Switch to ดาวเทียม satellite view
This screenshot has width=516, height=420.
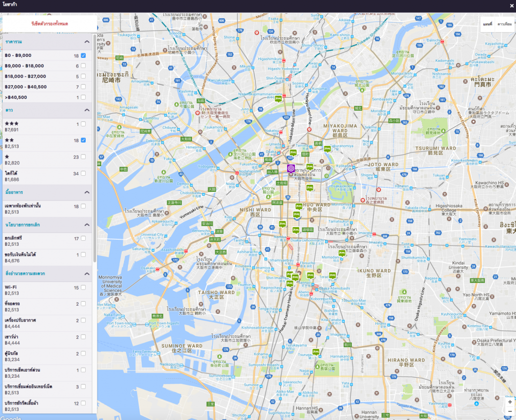tap(504, 24)
